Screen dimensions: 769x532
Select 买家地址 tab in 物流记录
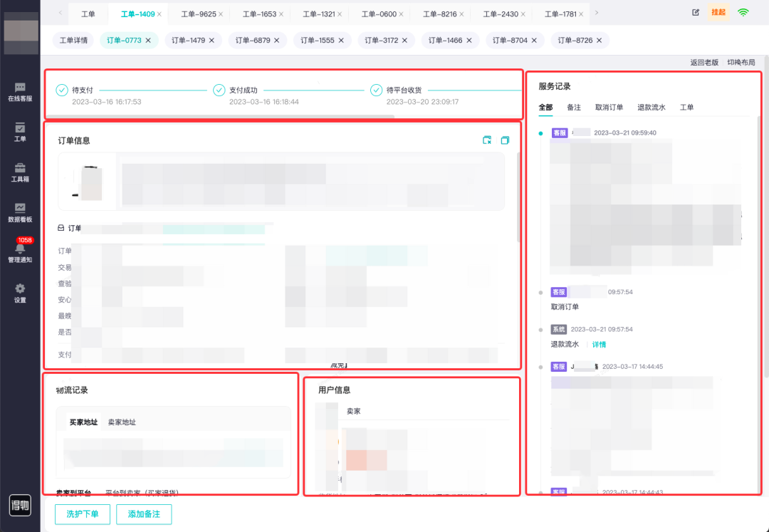point(83,422)
